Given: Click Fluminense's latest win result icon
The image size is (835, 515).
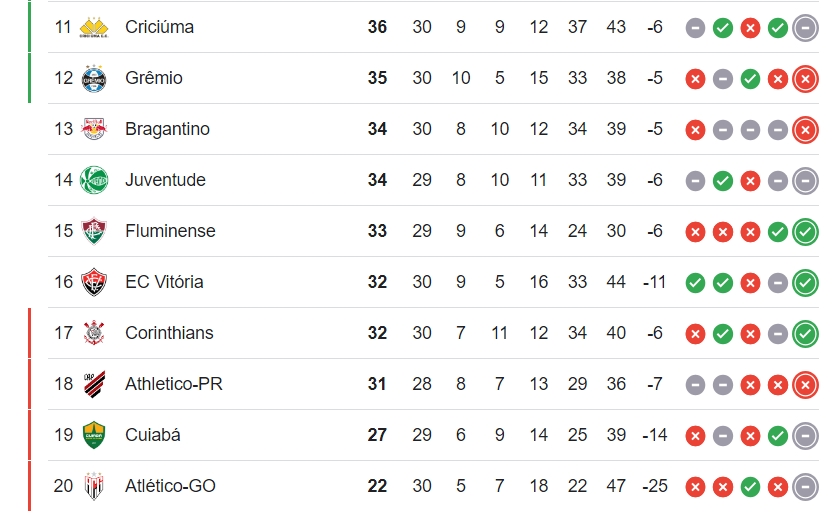Looking at the screenshot, I should 805,232.
